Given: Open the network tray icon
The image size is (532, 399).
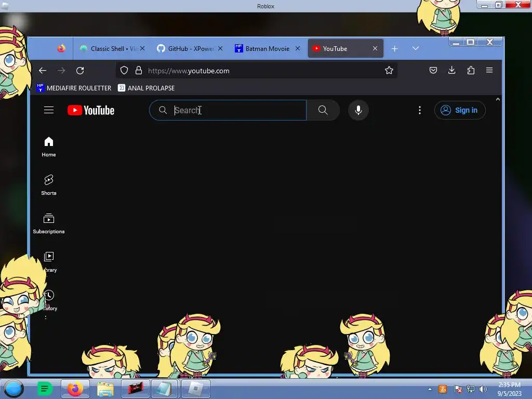Looking at the screenshot, I should point(470,389).
